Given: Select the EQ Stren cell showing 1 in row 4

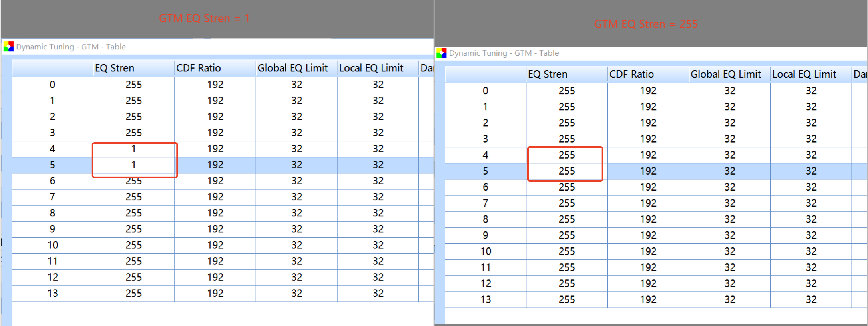Looking at the screenshot, I should tap(134, 149).
